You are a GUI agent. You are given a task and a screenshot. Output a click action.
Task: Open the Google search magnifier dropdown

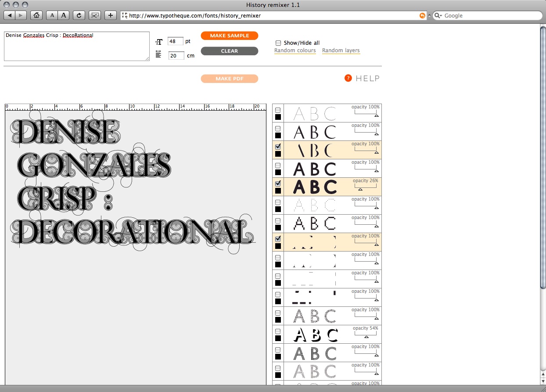click(438, 15)
